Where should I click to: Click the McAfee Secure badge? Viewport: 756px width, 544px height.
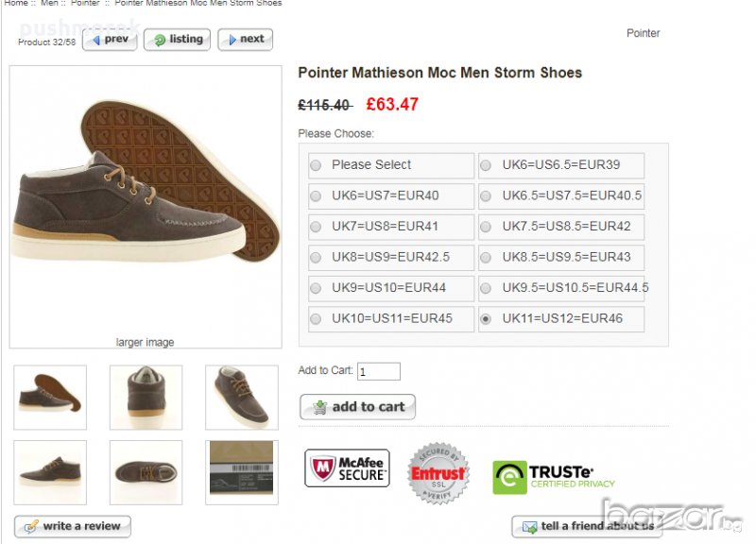coord(347,467)
